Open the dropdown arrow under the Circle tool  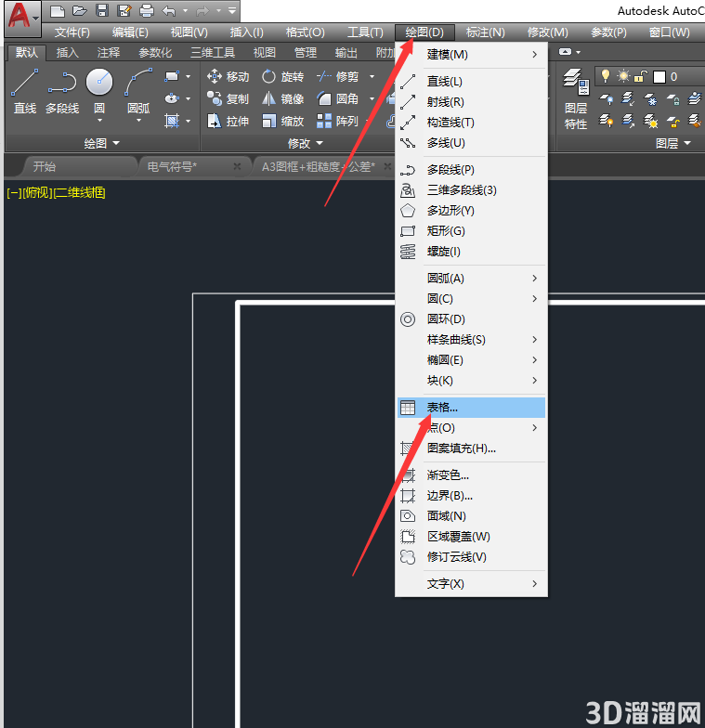[x=99, y=121]
